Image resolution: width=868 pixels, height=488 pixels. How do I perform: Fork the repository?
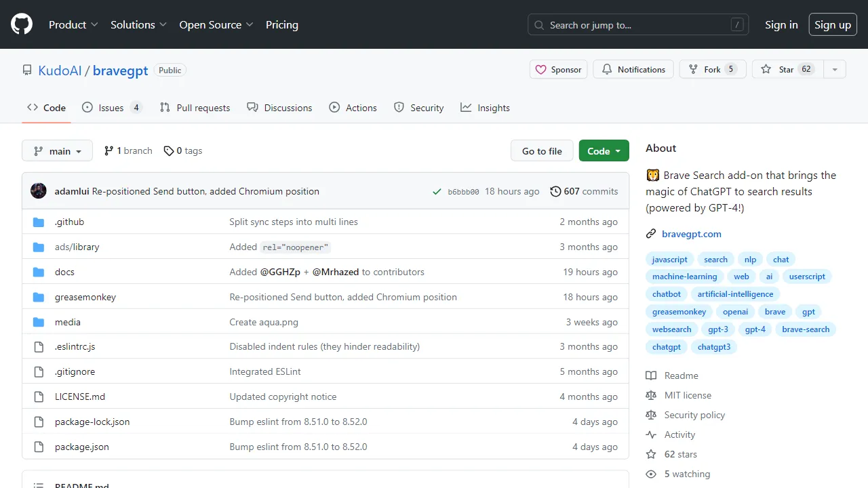[713, 69]
